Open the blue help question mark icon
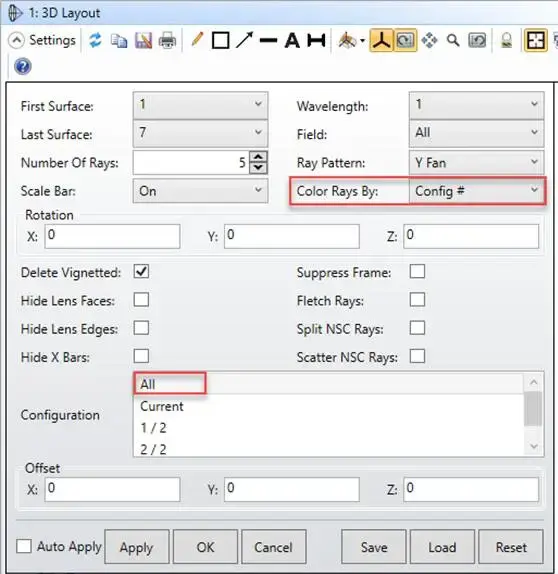Screen dimensions: 558x574 [23, 67]
